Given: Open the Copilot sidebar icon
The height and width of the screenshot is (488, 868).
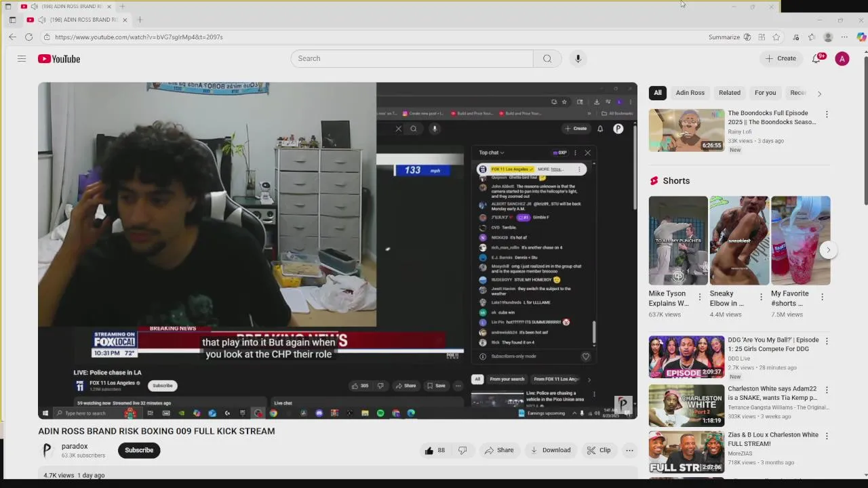Looking at the screenshot, I should pyautogui.click(x=861, y=37).
